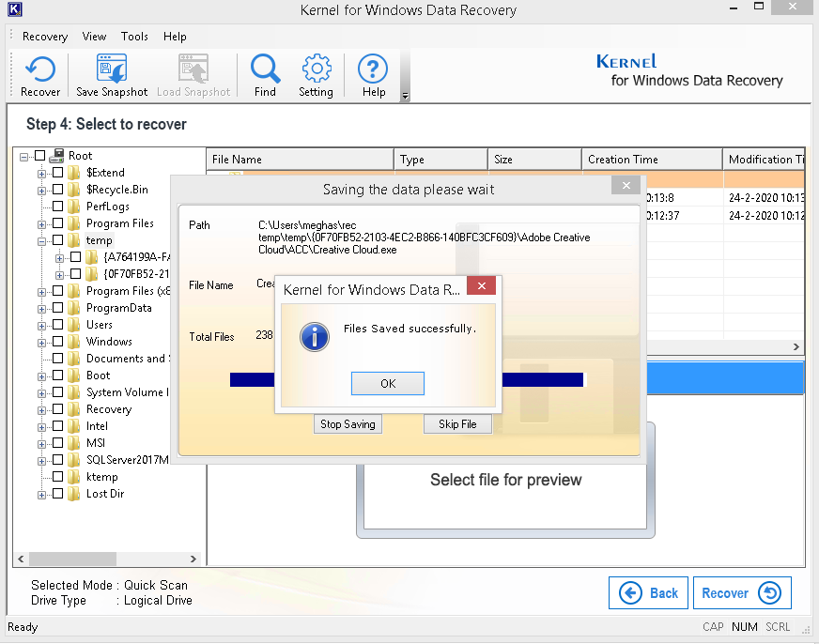
Task: Expand the System Volume Information node
Action: (x=41, y=393)
